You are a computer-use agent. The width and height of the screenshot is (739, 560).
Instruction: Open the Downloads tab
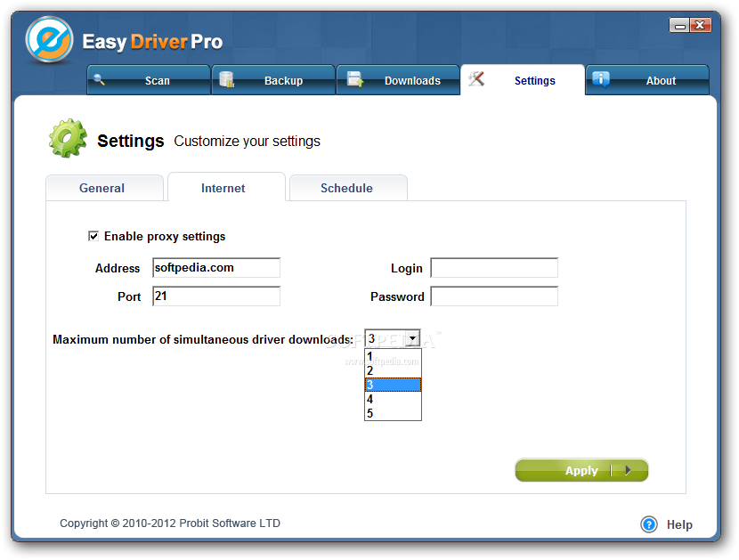coord(398,80)
